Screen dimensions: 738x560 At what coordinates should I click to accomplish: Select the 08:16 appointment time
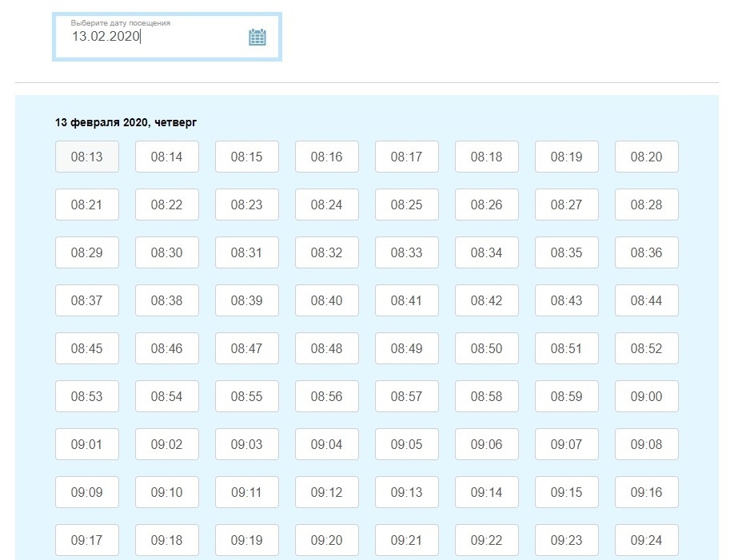pyautogui.click(x=327, y=157)
